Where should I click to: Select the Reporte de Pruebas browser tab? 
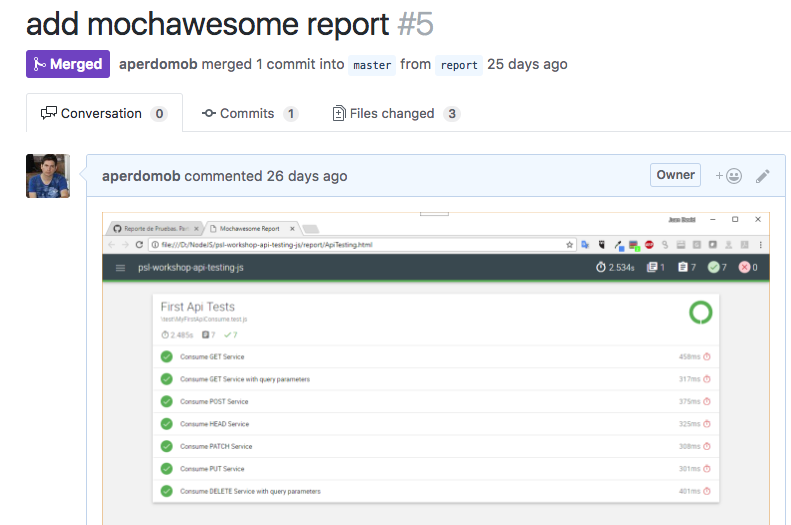[154, 228]
